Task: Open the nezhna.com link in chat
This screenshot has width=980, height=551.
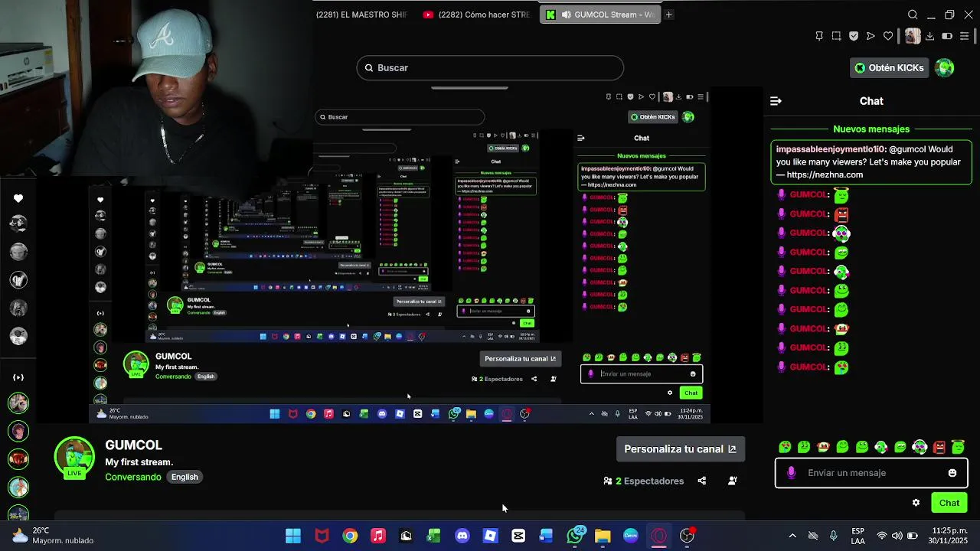Action: (x=825, y=174)
